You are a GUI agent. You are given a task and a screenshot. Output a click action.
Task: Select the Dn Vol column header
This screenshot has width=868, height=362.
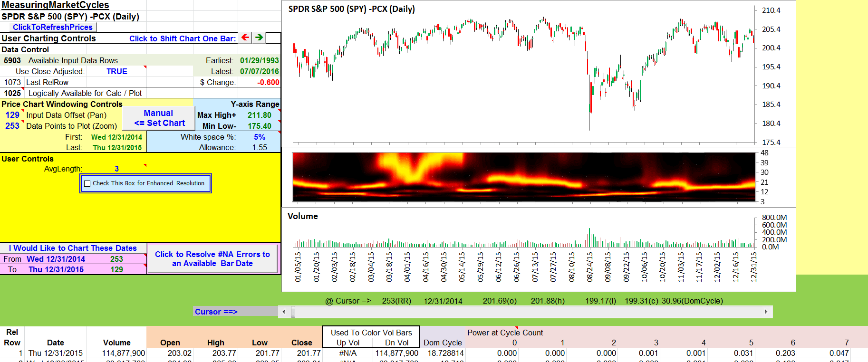click(x=396, y=343)
